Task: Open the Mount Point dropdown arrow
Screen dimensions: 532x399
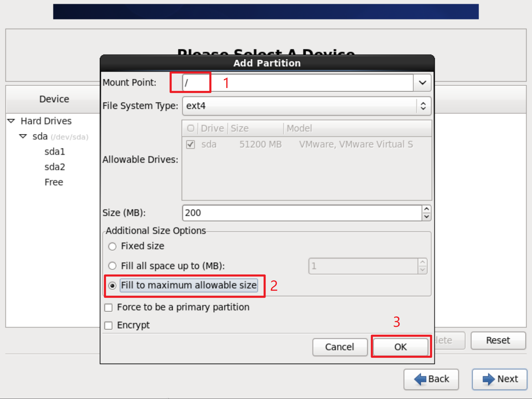Action: 422,83
